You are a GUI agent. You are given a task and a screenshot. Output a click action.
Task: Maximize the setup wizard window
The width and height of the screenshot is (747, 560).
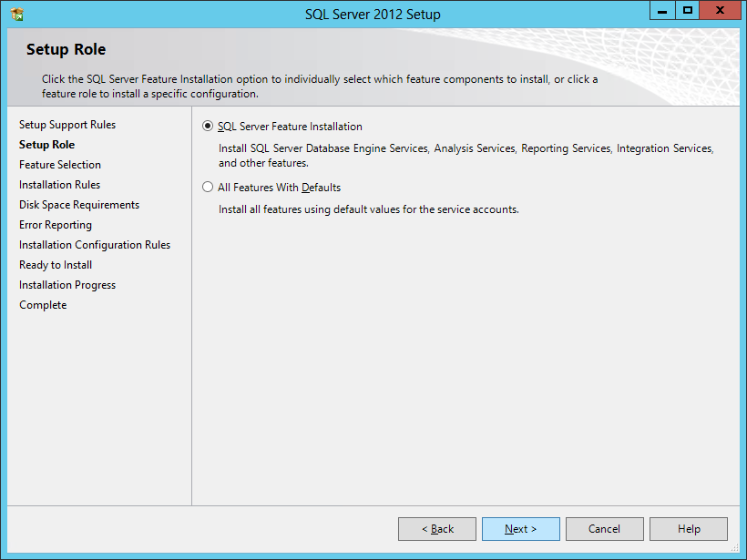pyautogui.click(x=688, y=11)
